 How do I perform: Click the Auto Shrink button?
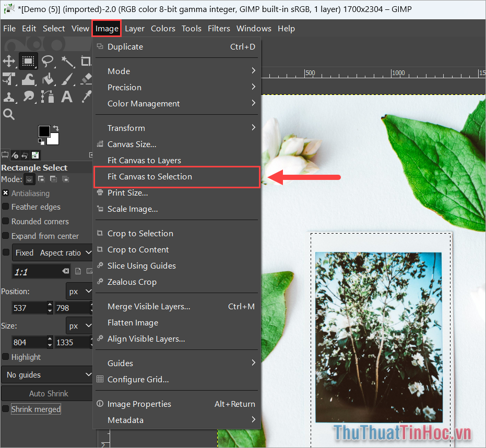tap(47, 394)
